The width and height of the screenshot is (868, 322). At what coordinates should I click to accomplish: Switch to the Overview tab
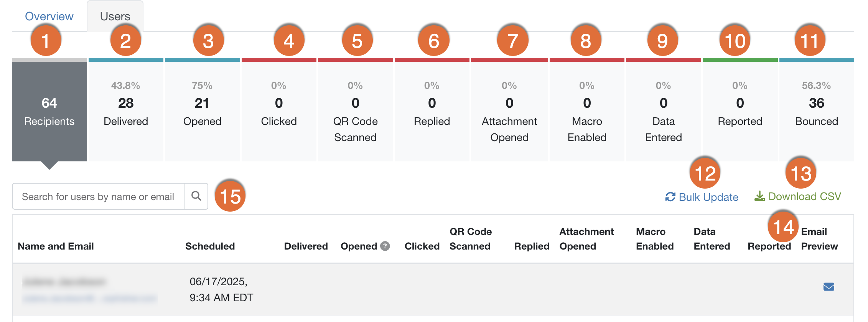pos(49,16)
